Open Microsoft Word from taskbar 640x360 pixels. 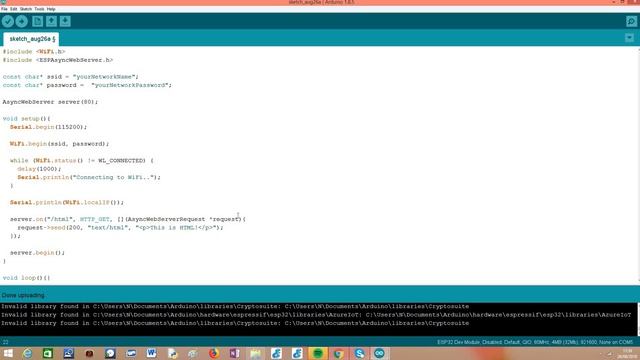[x=151, y=353]
